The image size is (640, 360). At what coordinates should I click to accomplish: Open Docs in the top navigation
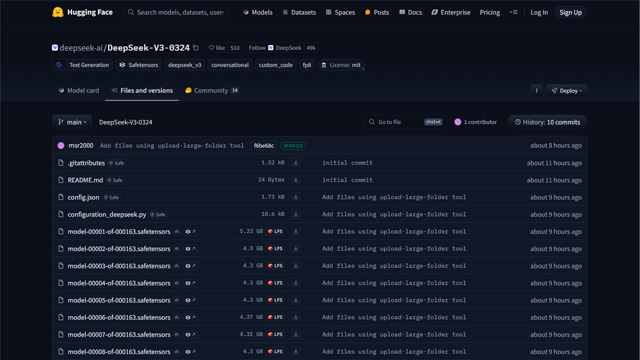pos(410,12)
